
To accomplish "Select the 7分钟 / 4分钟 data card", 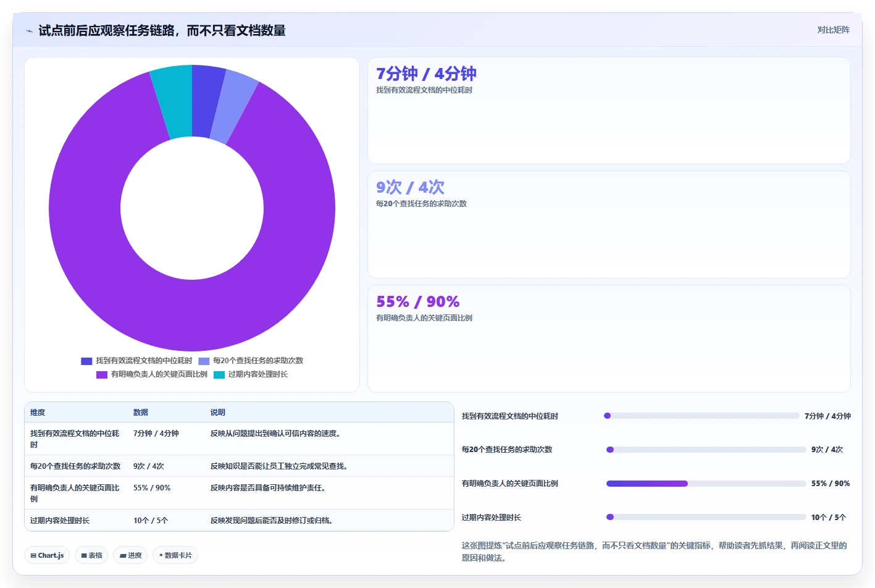I will [x=609, y=111].
